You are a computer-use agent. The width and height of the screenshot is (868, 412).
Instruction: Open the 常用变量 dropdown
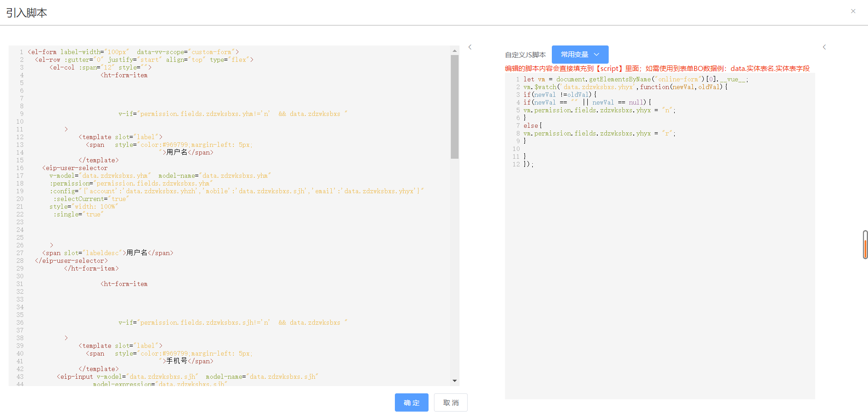click(x=580, y=55)
